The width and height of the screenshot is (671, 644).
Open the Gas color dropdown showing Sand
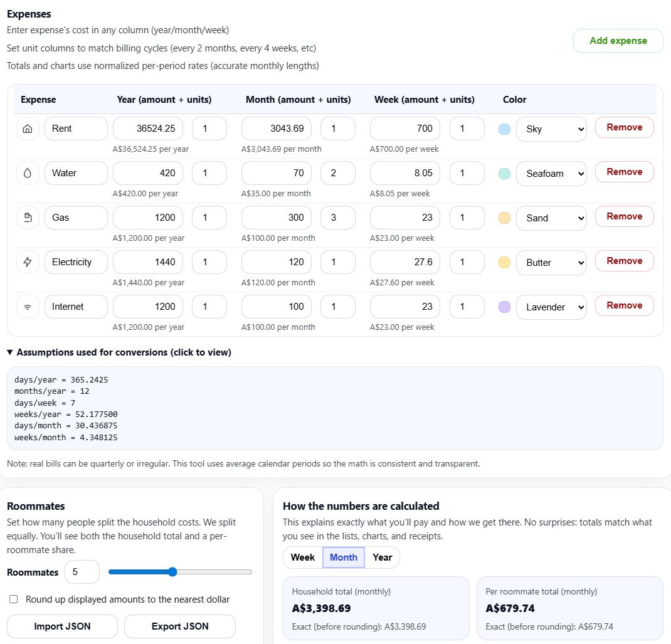pyautogui.click(x=551, y=218)
